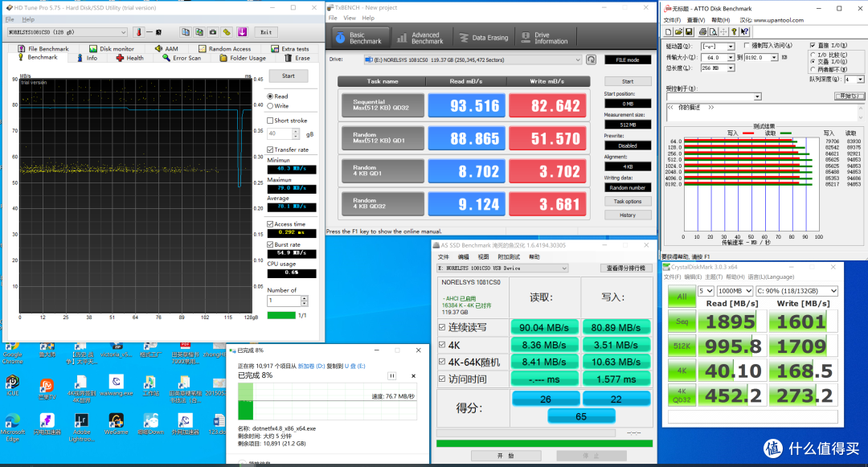The height and width of the screenshot is (467, 868).
Task: Open CrystalDiskMark 1000MB size dropdown
Action: [x=735, y=291]
